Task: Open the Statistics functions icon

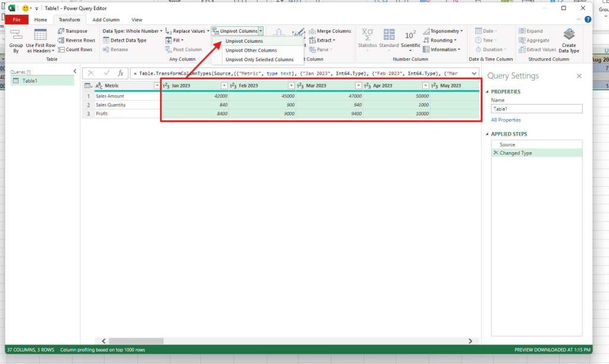Action: tap(368, 36)
